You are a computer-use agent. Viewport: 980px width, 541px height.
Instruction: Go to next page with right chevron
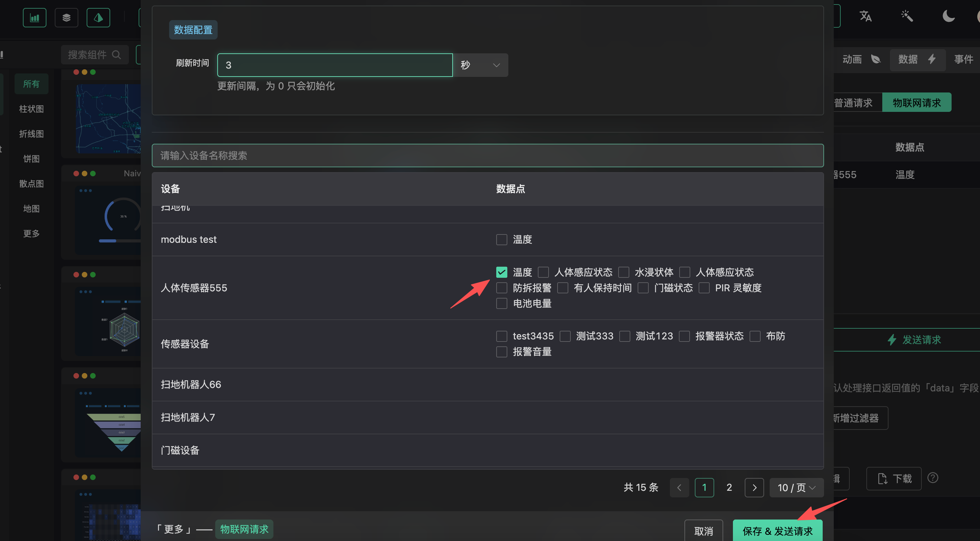coord(754,487)
